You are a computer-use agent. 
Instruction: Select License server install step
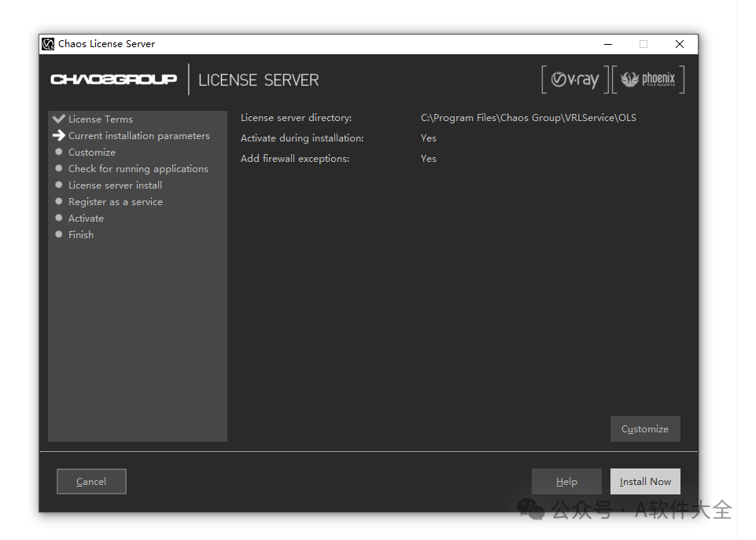tap(115, 185)
